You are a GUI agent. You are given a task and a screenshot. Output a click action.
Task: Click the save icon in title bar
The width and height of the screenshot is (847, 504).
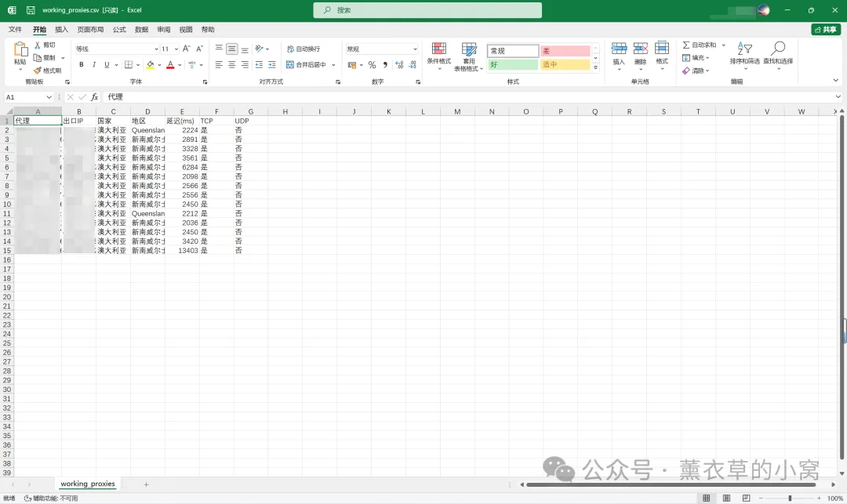pos(31,10)
